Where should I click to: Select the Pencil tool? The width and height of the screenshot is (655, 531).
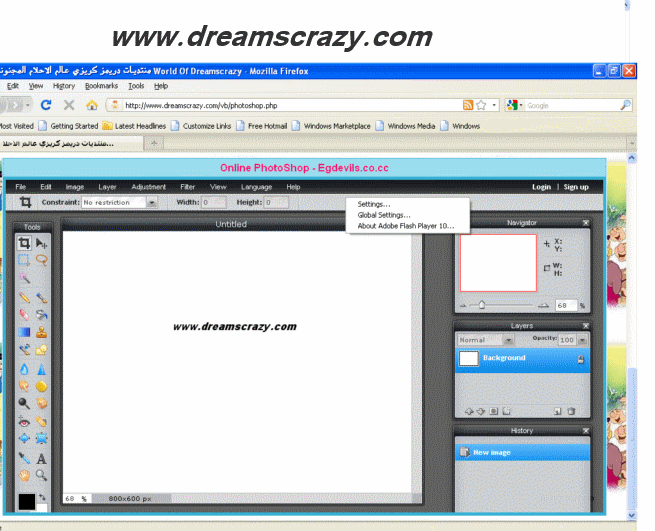[x=24, y=297]
